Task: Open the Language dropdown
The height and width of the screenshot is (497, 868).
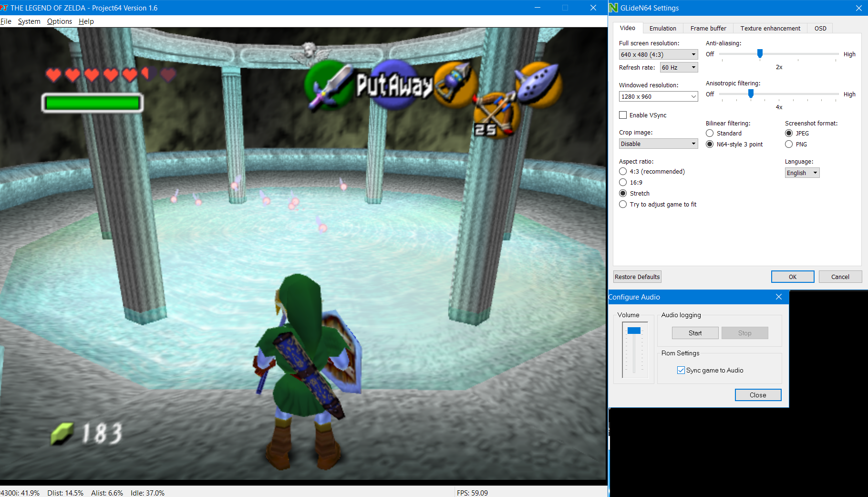Action: pyautogui.click(x=802, y=173)
